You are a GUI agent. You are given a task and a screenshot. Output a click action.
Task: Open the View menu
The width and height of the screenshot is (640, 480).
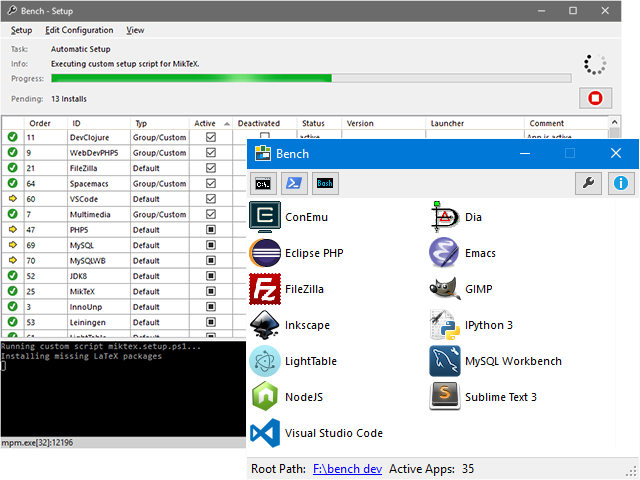click(x=135, y=30)
